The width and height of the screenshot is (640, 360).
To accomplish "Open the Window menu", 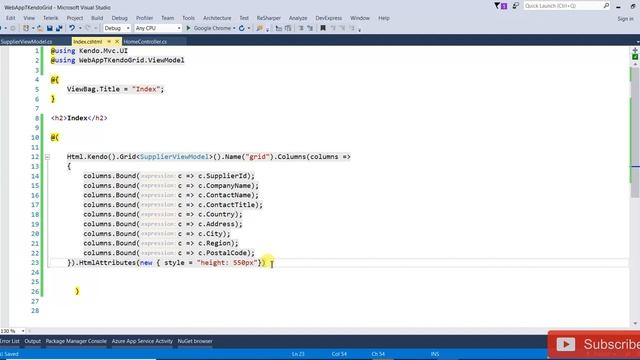I will coord(360,18).
